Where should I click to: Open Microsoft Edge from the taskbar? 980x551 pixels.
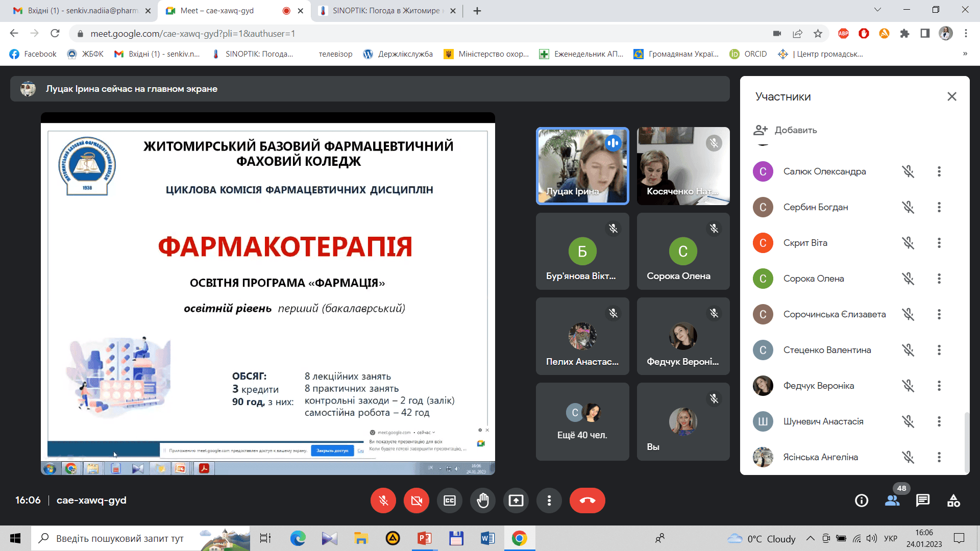click(x=298, y=538)
